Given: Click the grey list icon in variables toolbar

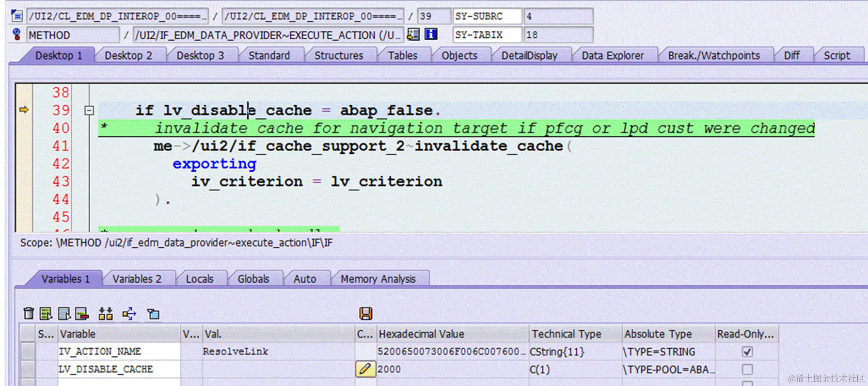Looking at the screenshot, I should [64, 314].
